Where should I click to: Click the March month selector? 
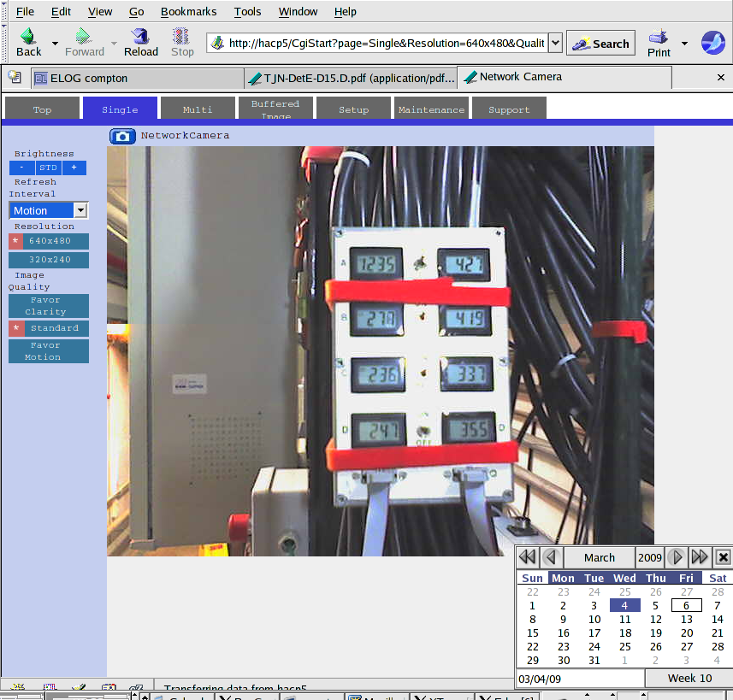point(600,558)
